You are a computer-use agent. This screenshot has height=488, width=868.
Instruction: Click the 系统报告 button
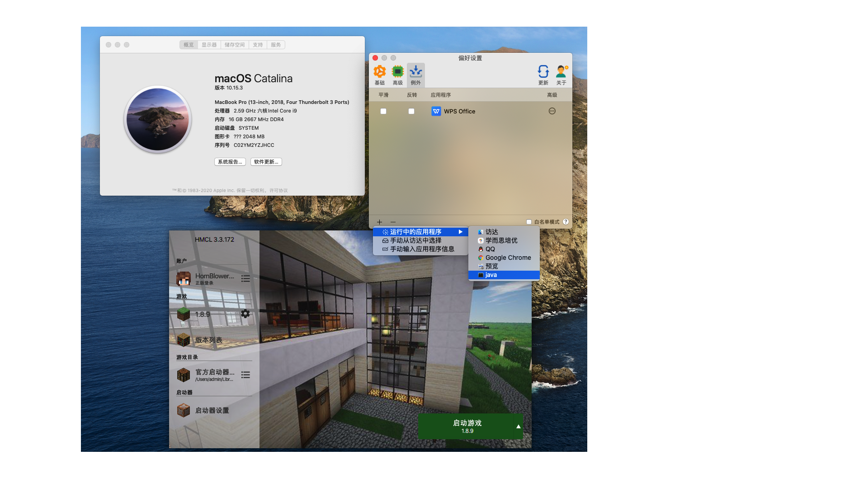pos(230,161)
